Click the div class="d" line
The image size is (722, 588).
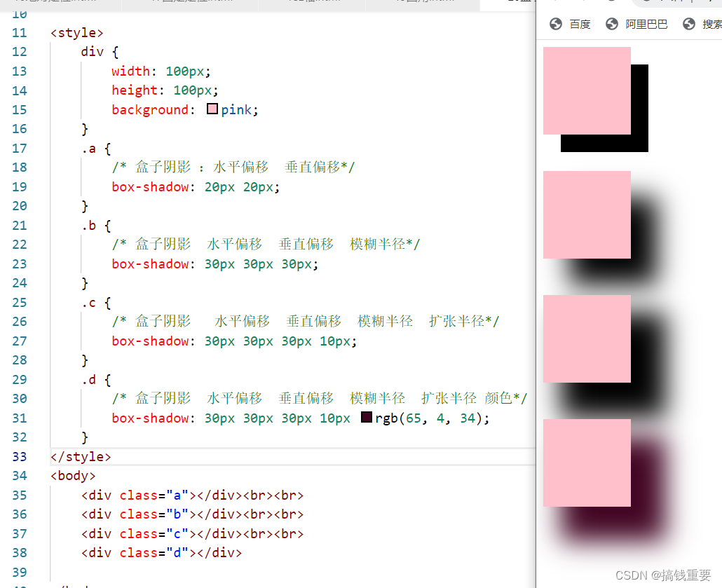162,552
